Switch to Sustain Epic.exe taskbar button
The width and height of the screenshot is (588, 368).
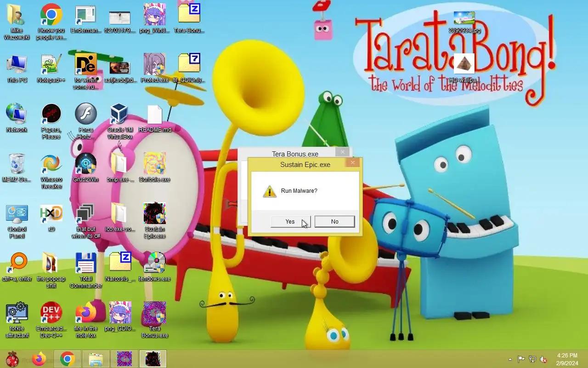[153, 359]
